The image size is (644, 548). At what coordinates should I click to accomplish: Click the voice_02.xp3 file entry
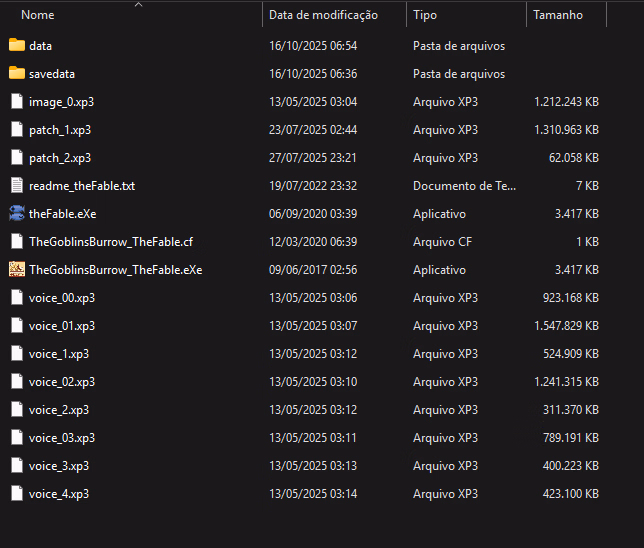click(x=62, y=382)
